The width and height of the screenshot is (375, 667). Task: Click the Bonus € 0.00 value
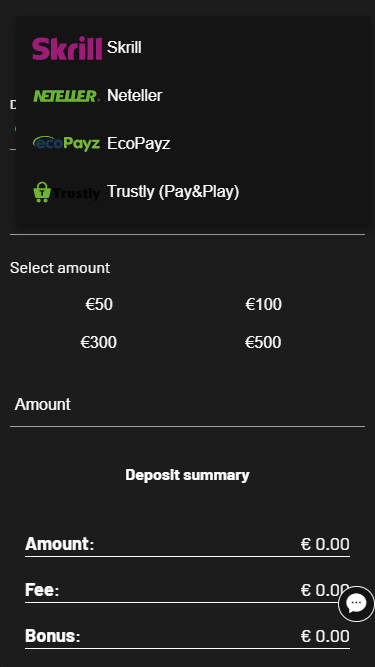tap(325, 636)
